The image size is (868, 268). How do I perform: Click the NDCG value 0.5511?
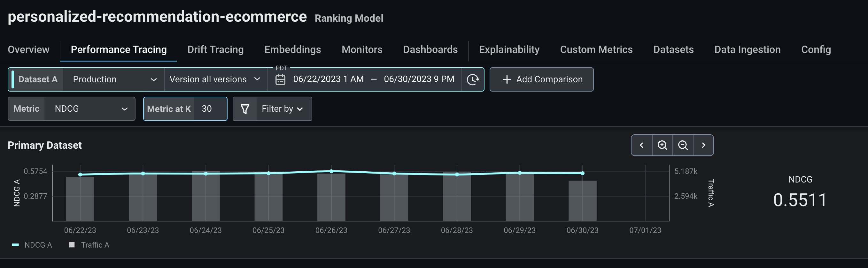tap(800, 200)
